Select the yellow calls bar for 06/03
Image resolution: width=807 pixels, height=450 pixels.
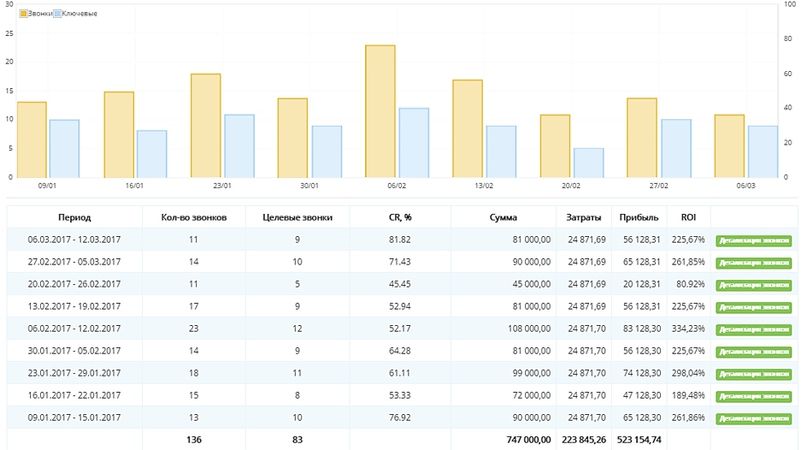click(729, 146)
